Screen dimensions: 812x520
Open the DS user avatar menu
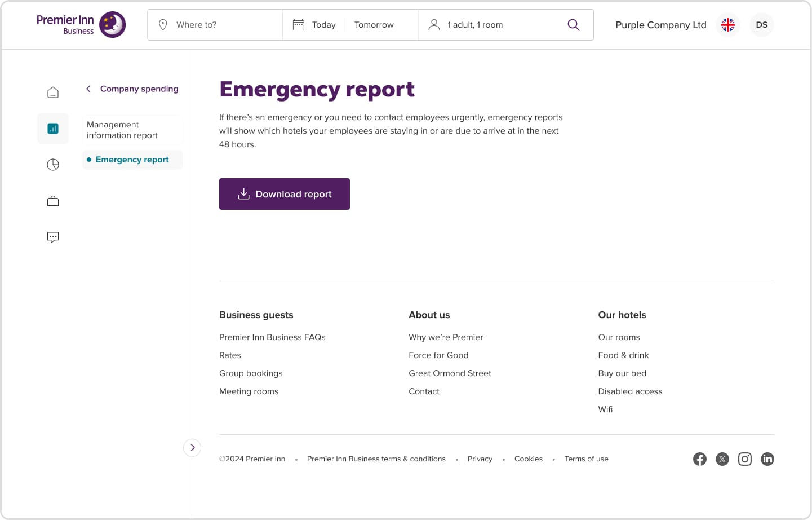762,25
